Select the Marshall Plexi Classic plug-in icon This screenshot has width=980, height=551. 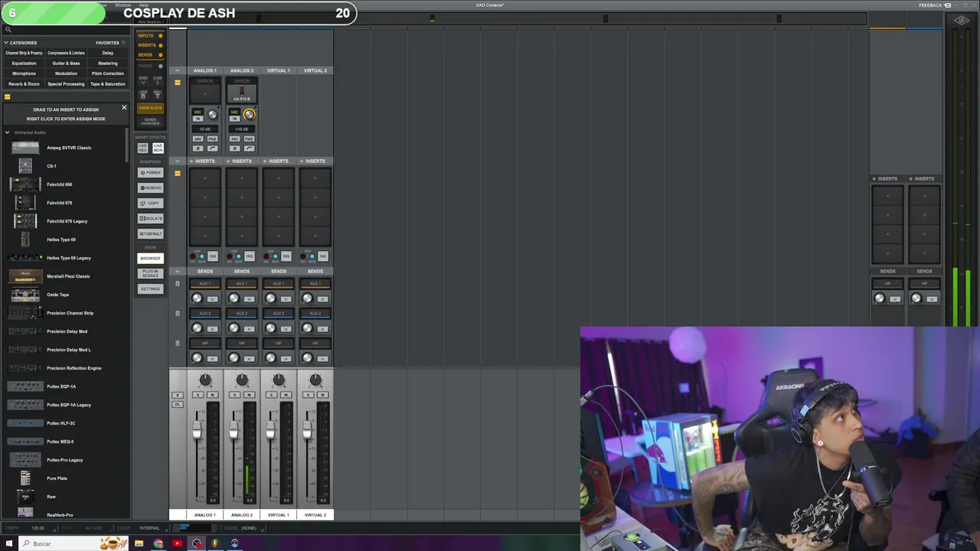pos(24,276)
